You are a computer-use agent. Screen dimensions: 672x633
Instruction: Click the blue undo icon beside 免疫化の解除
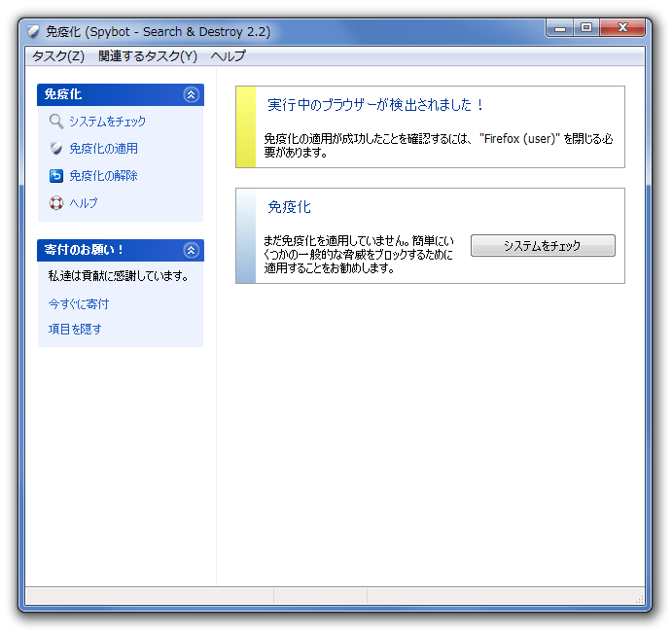point(56,176)
